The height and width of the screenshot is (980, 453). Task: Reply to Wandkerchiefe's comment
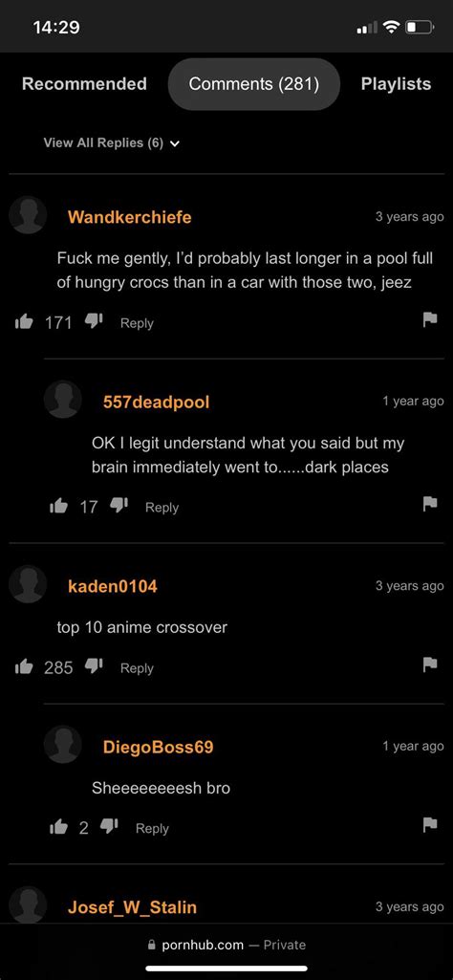point(137,323)
